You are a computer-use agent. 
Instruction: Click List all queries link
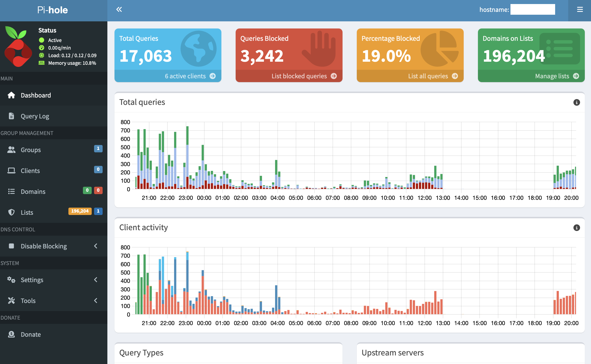pos(428,76)
